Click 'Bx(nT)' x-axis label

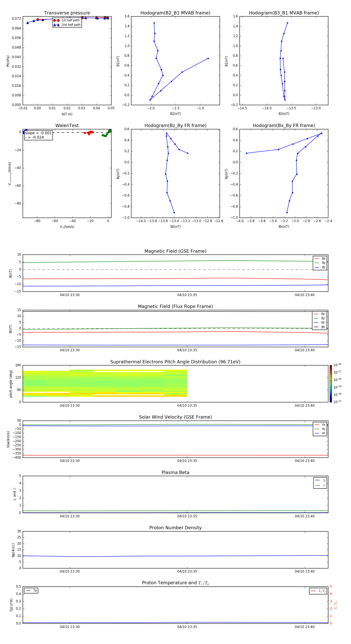pyautogui.click(x=284, y=227)
